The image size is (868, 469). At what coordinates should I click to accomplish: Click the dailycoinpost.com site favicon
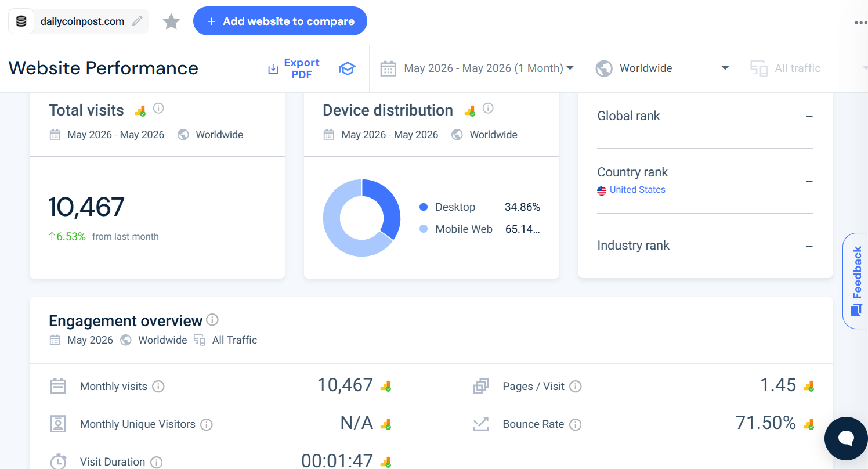21,21
